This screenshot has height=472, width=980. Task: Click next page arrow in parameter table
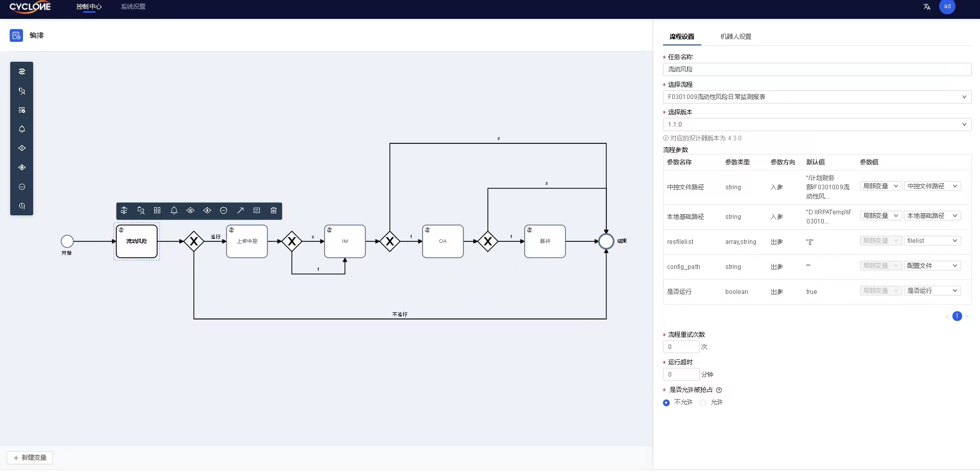(967, 317)
